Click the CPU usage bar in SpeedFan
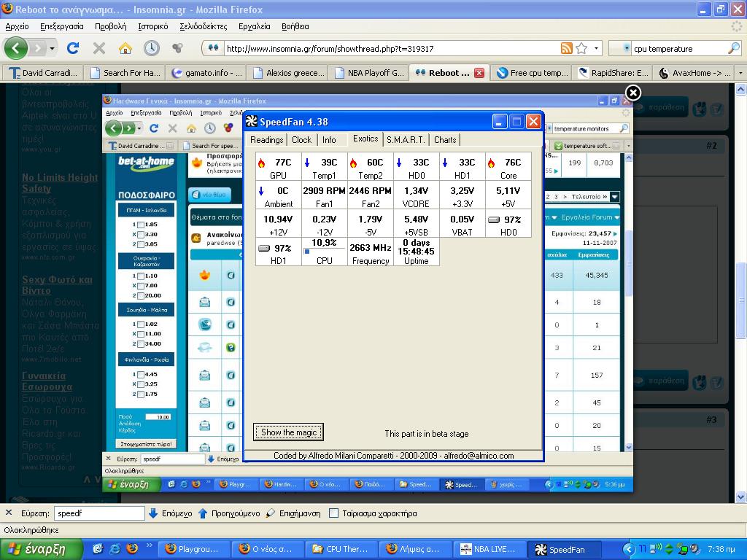747x560 pixels. pyautogui.click(x=324, y=252)
